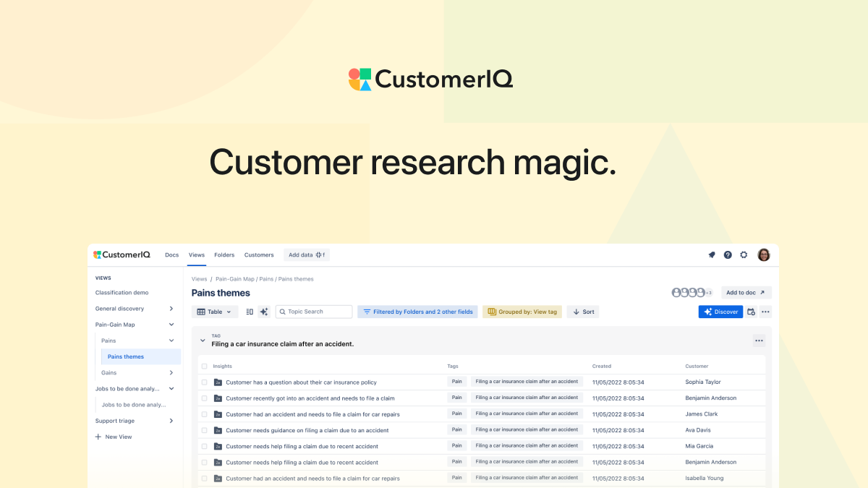Check the checkbox on Sophia Taylor's insight row
This screenshot has width=868, height=488.
(x=204, y=382)
